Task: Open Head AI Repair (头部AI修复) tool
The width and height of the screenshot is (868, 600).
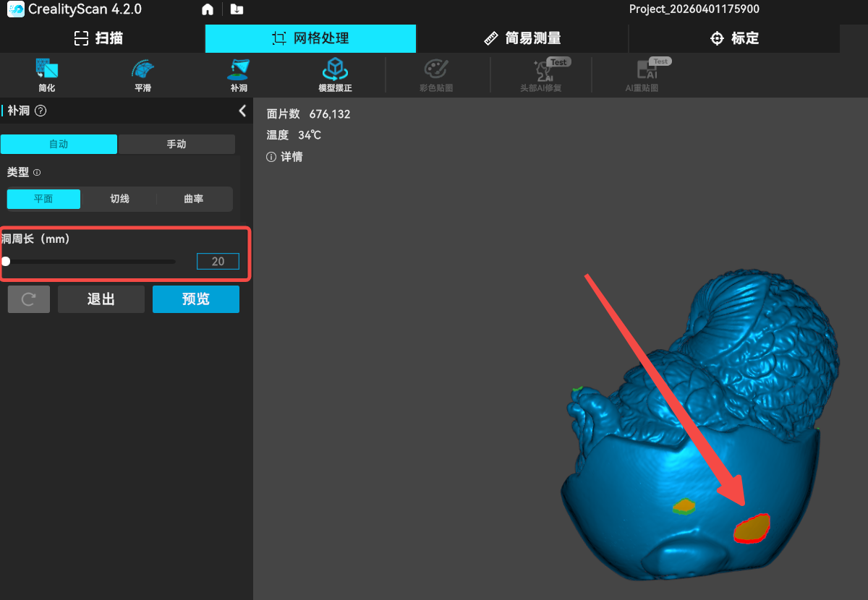Action: [541, 71]
